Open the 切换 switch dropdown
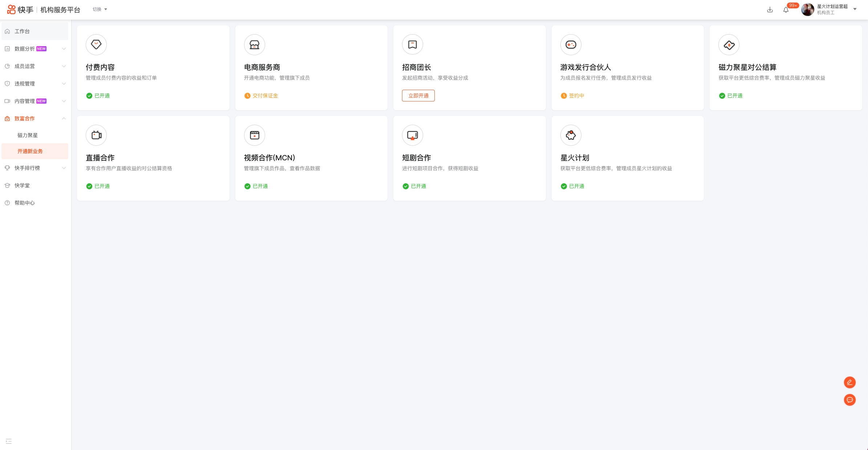 [x=100, y=9]
